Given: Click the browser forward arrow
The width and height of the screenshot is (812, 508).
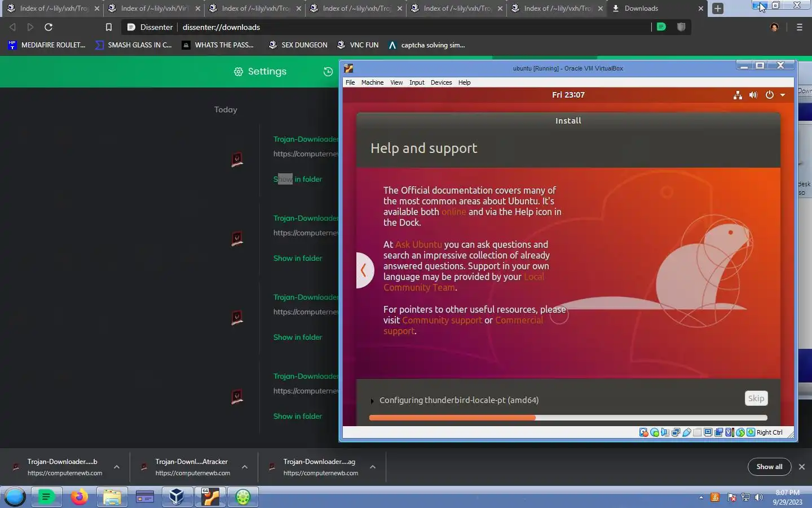Looking at the screenshot, I should [30, 27].
